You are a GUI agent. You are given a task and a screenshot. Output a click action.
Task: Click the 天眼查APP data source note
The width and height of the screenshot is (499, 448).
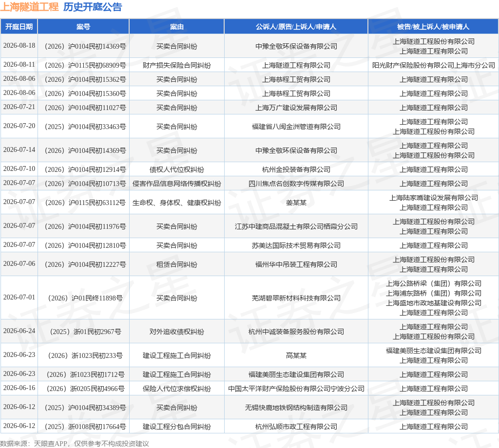tap(51, 444)
